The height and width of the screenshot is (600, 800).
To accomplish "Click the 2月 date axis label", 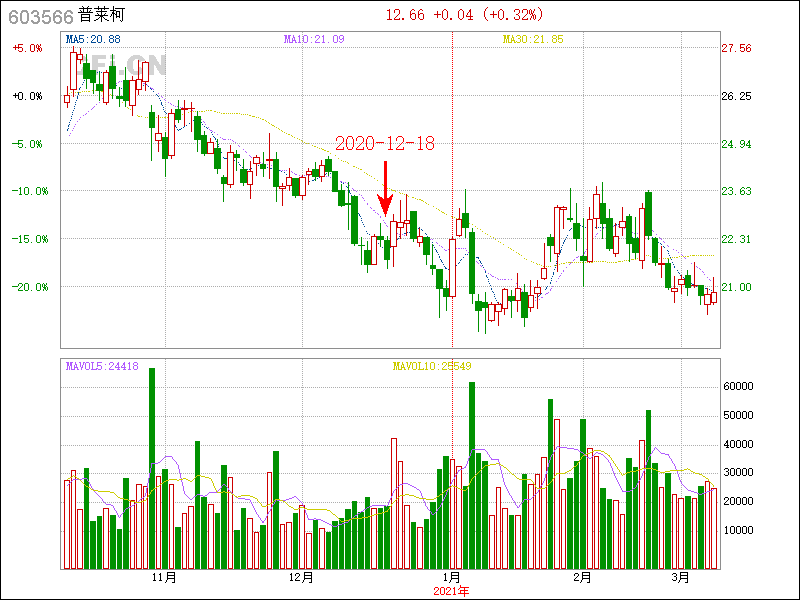I will pos(583,578).
